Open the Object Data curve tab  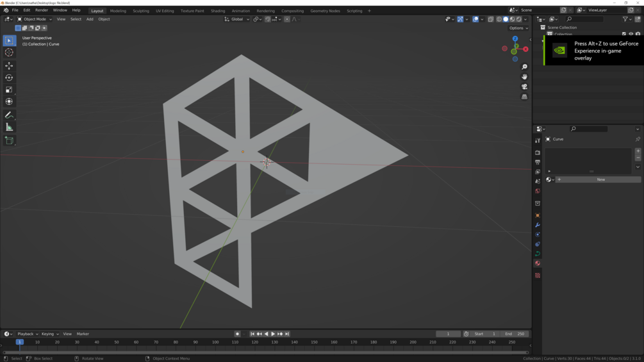coord(538,254)
